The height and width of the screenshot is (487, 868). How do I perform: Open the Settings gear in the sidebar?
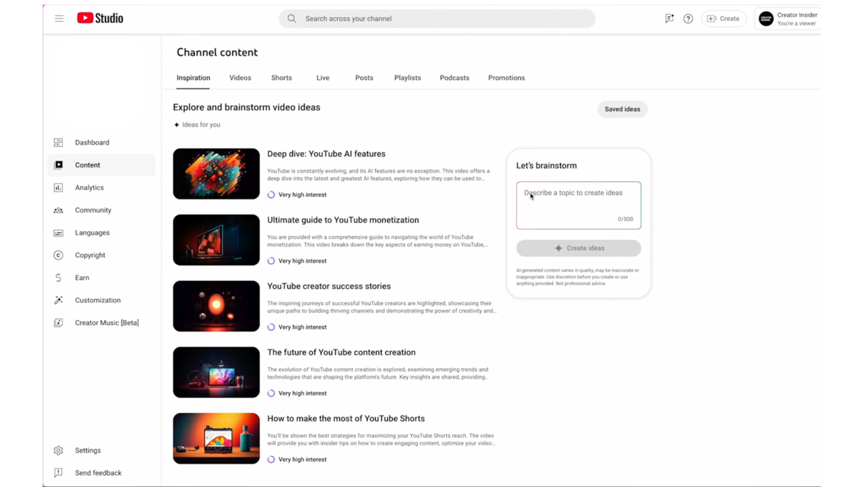58,450
